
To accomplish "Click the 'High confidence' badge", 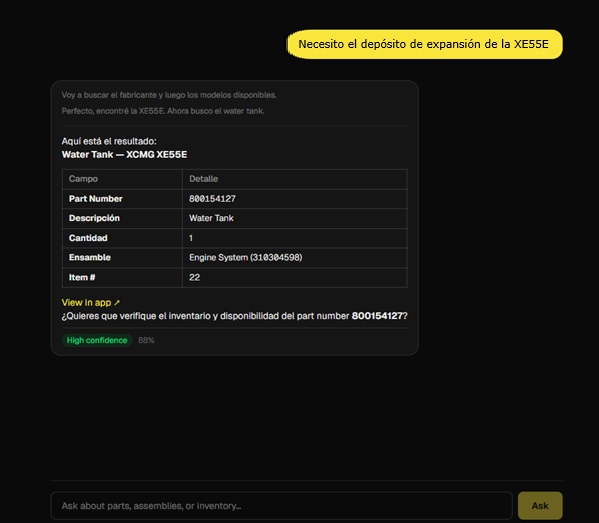I will pos(97,340).
